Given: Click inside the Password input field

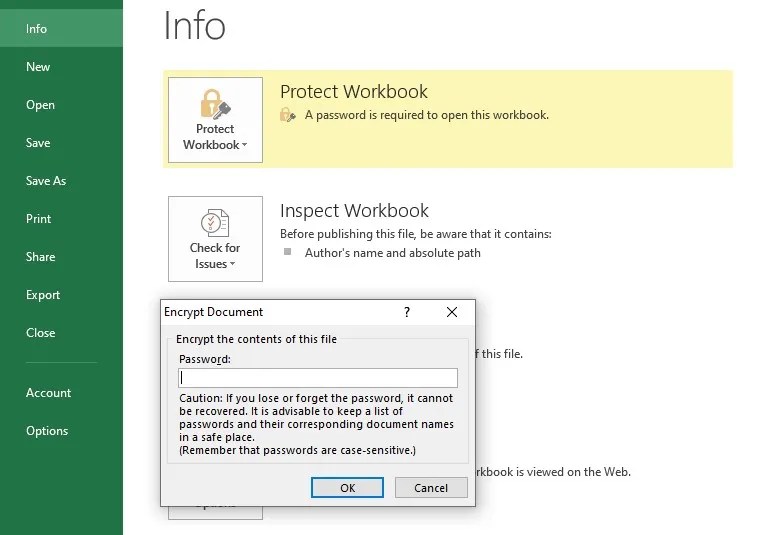Looking at the screenshot, I should [318, 378].
